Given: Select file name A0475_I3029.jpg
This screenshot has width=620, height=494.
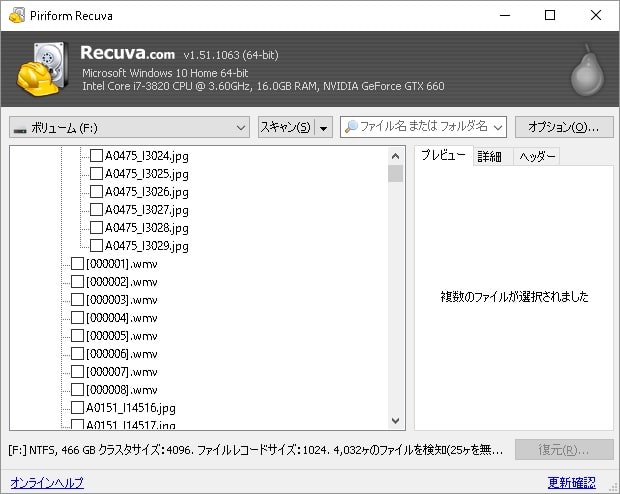Looking at the screenshot, I should coord(147,246).
